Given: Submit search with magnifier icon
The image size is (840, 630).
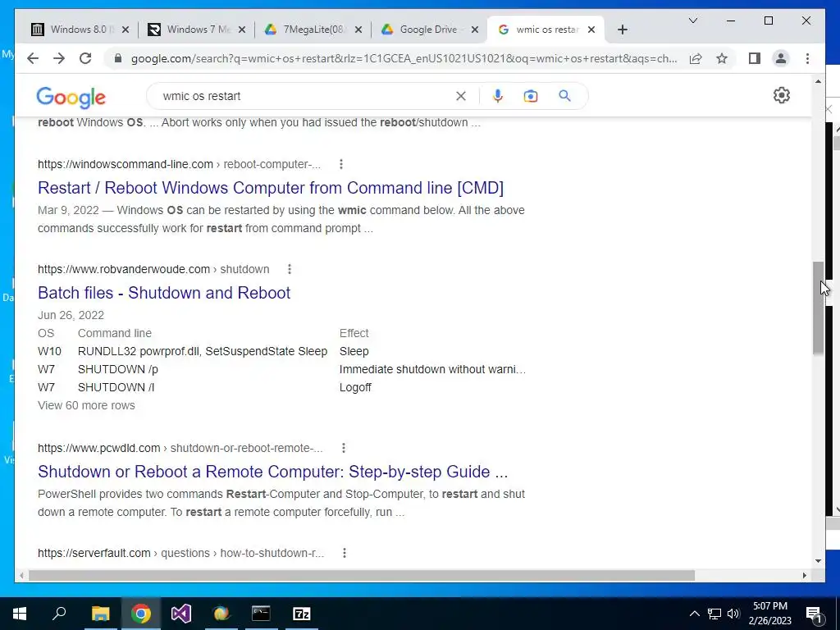Looking at the screenshot, I should pyautogui.click(x=564, y=96).
